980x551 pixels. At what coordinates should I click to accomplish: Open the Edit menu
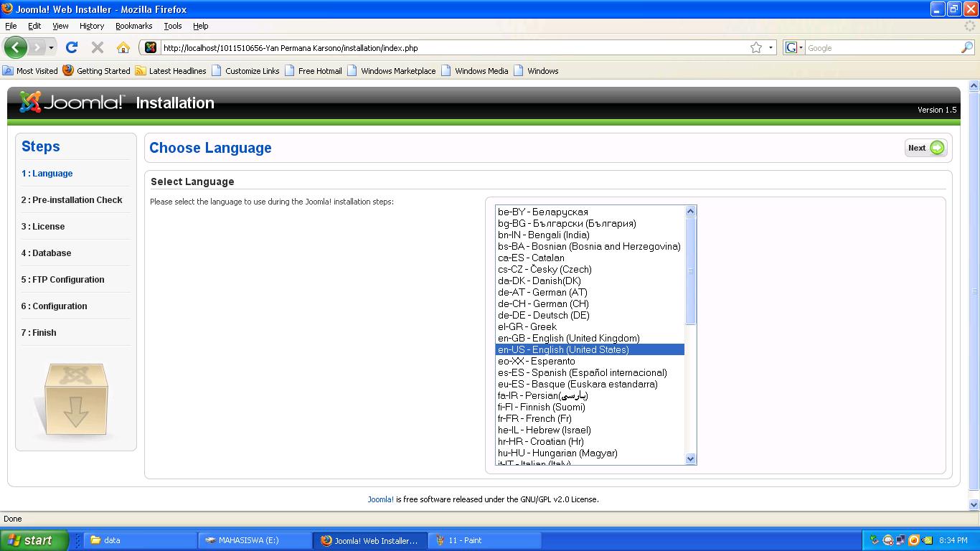click(x=34, y=26)
